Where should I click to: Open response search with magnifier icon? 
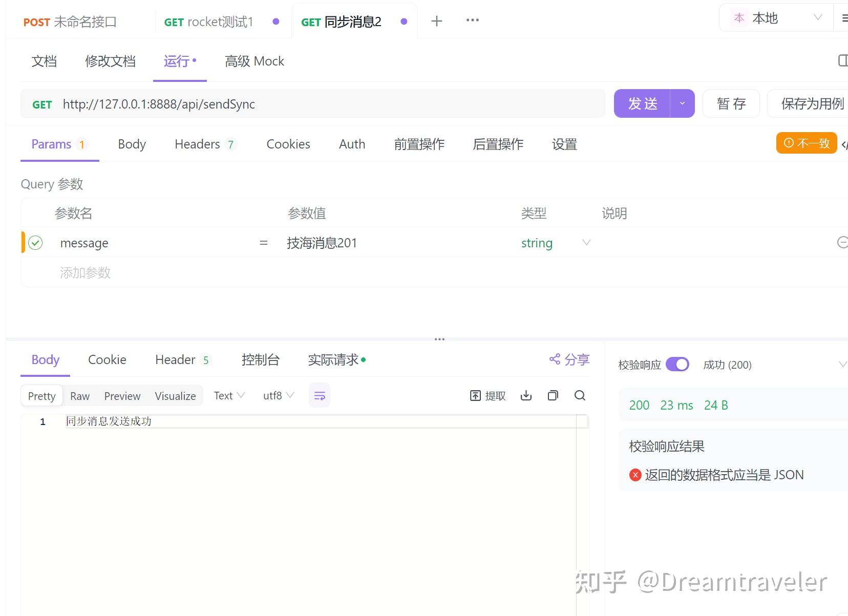[x=580, y=395]
